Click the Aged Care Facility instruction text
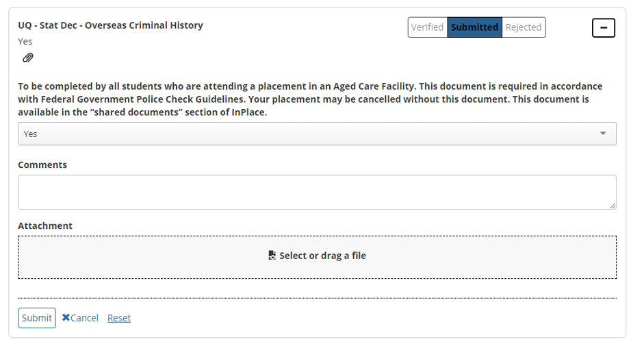Screen dimensions: 644x344 [x=310, y=99]
